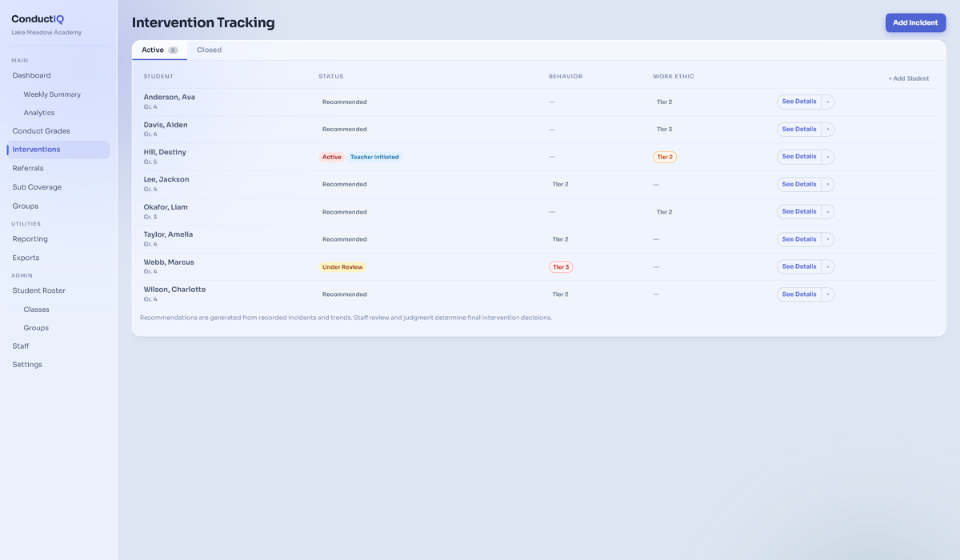Click the Add Incident button
The width and height of the screenshot is (960, 560).
[915, 22]
